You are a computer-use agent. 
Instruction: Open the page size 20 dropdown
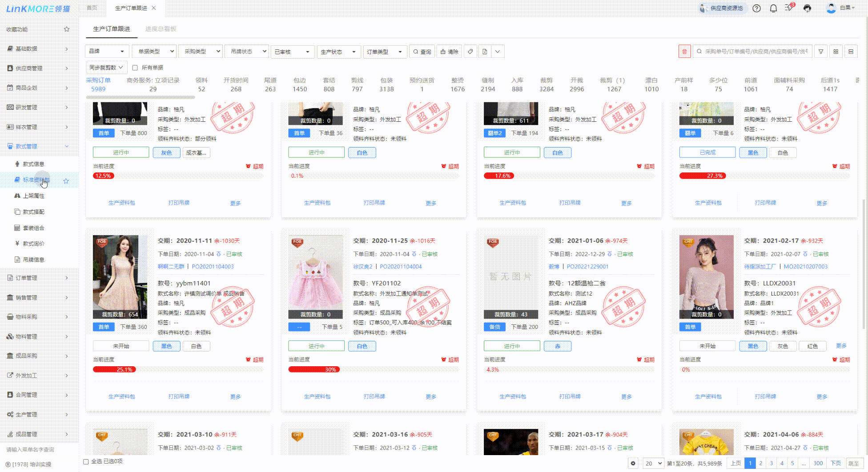653,463
